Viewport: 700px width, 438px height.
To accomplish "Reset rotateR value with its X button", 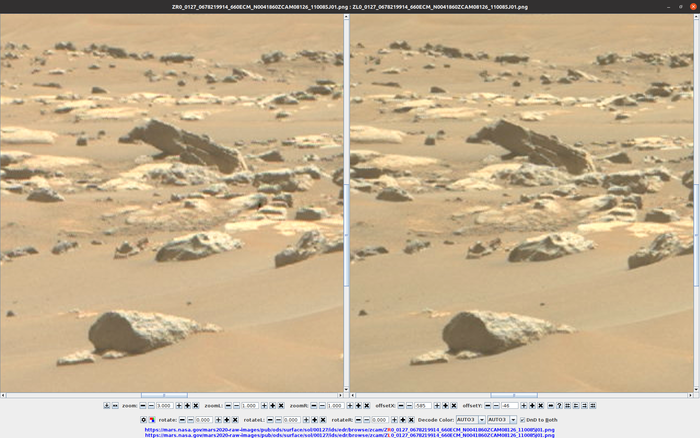I will coord(411,419).
